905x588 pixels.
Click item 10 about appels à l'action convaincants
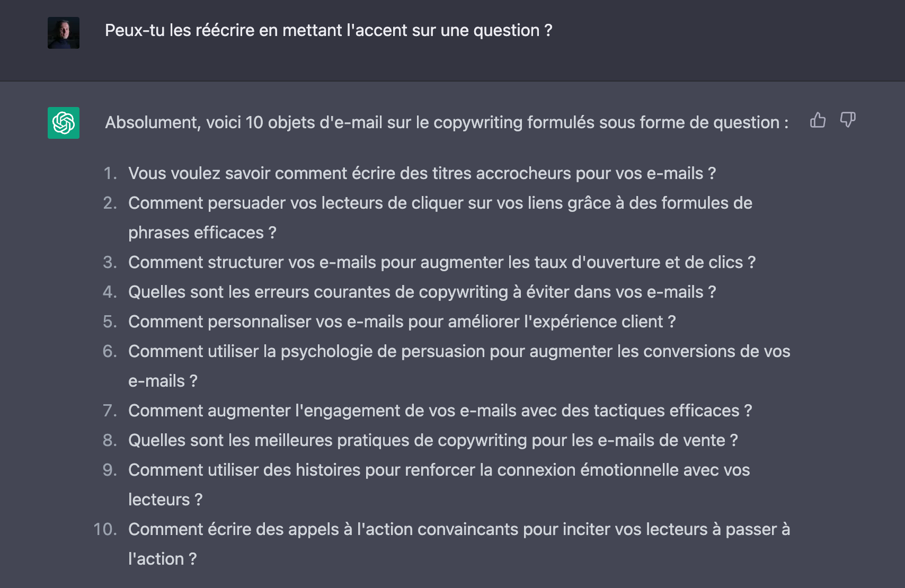coord(459,529)
